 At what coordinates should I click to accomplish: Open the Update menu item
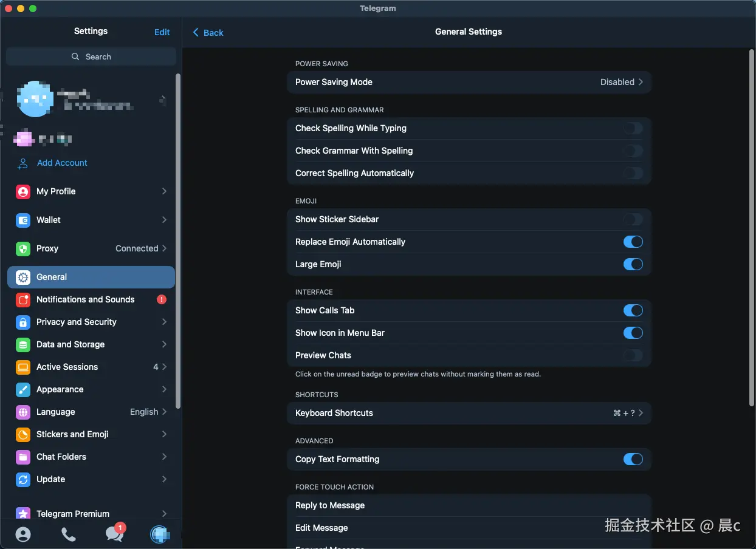pos(91,479)
